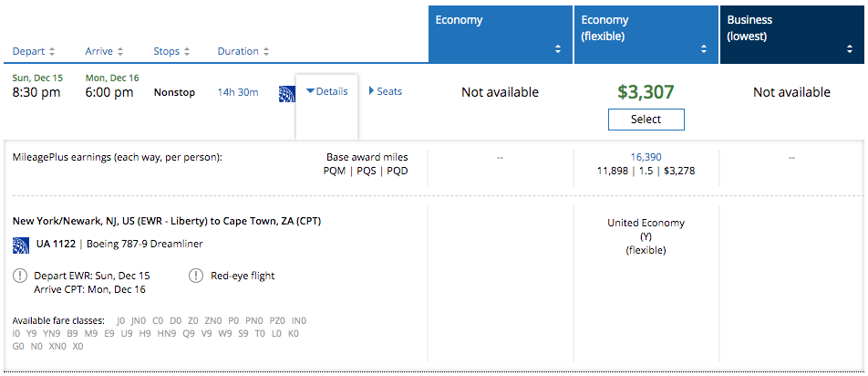Sort flights by Arrive column arrows
The height and width of the screenshot is (376, 868).
(119, 52)
